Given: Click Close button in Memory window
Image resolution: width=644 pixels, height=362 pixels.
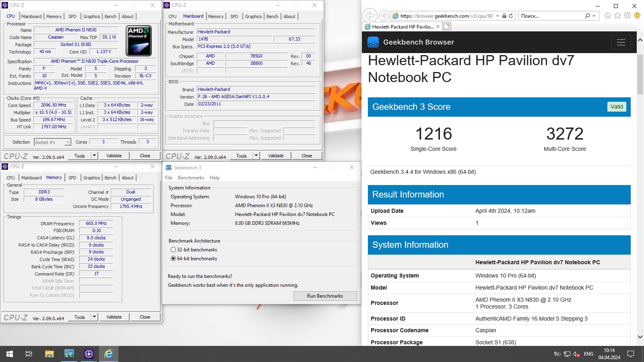Looking at the screenshot, I should pos(145,317).
